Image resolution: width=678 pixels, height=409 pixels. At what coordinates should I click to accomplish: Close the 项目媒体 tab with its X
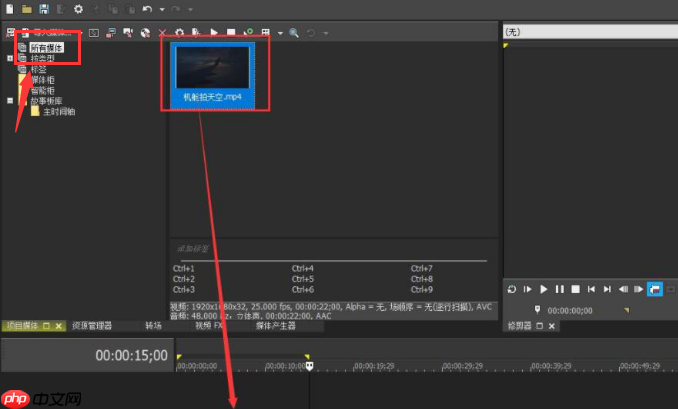click(x=59, y=326)
